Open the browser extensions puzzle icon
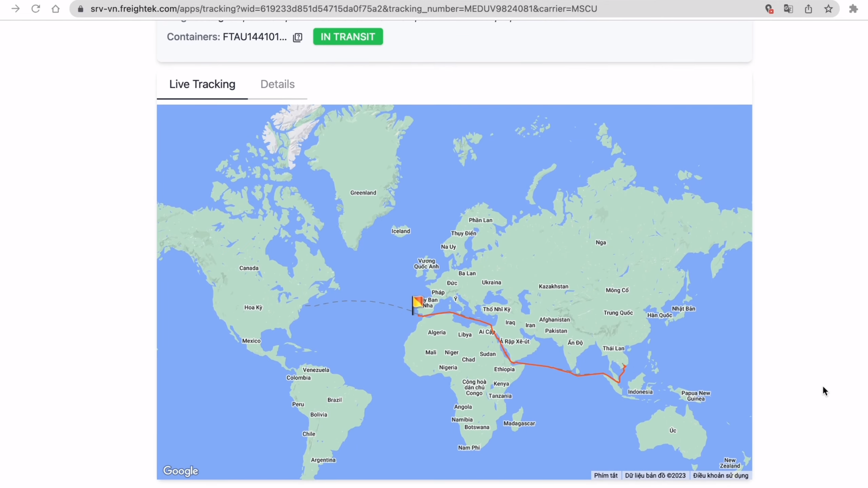Screen dimensions: 868x488 tap(853, 9)
